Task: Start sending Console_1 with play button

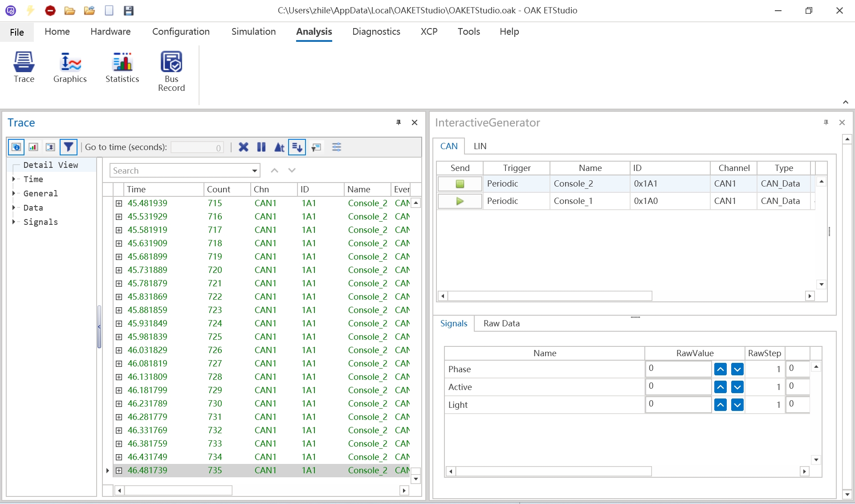Action: pyautogui.click(x=460, y=201)
